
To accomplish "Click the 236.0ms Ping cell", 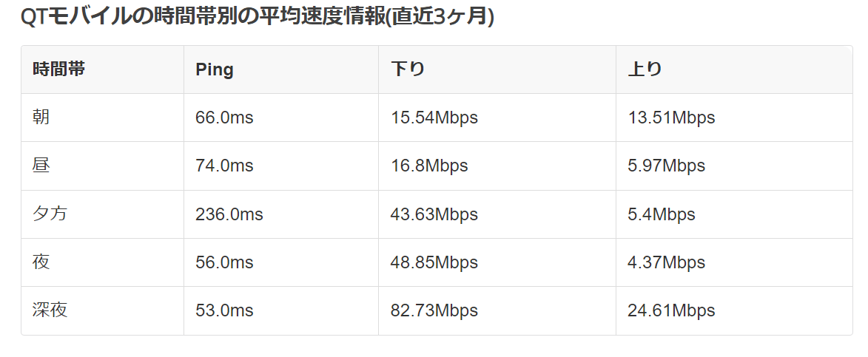I will click(x=229, y=214).
